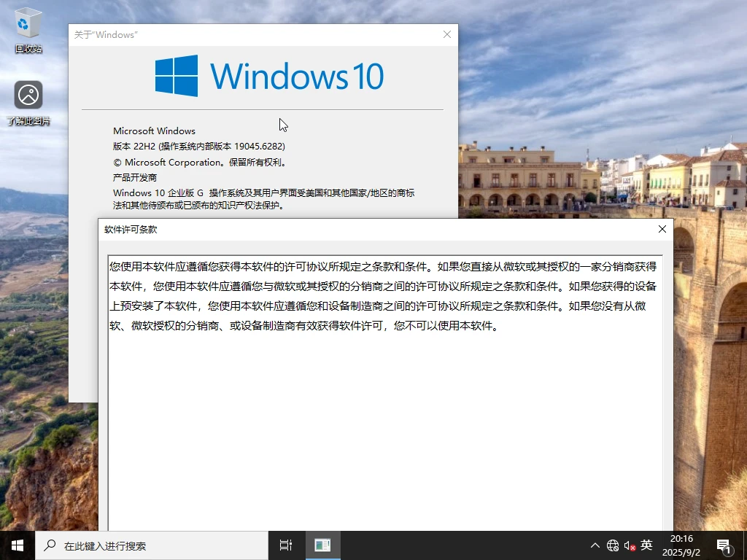The image size is (747, 560).
Task: Close the 软件许可条款 window
Action: 662,229
